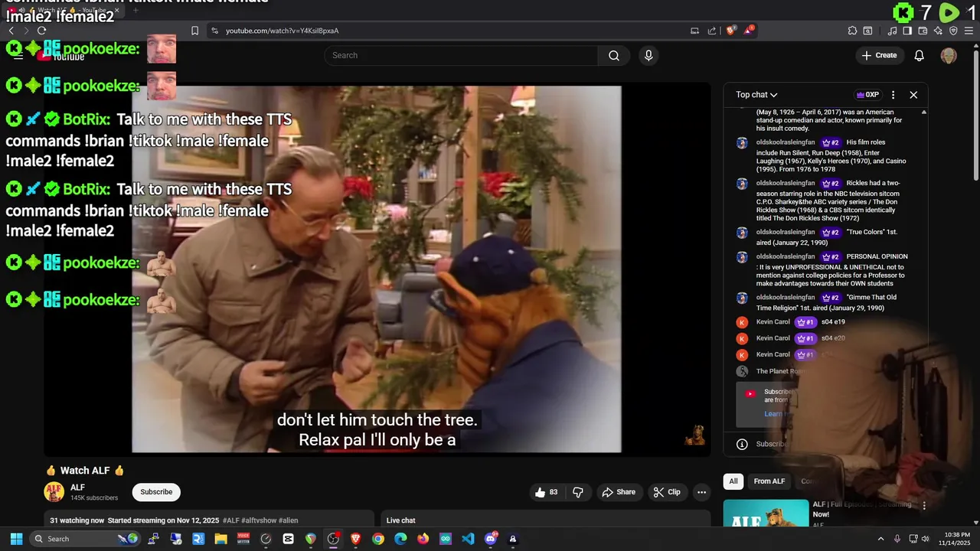Select the All filter chip
This screenshot has height=551, width=980.
click(x=733, y=481)
